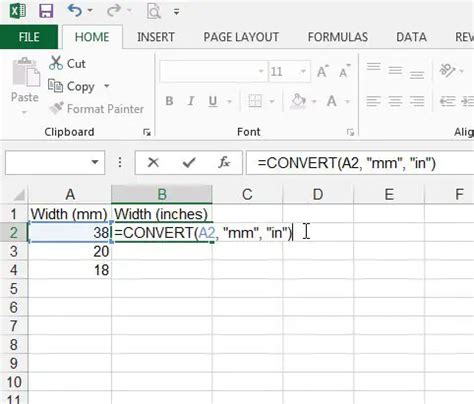Open the font size dropdown
The image size is (474, 404).
pyautogui.click(x=303, y=71)
